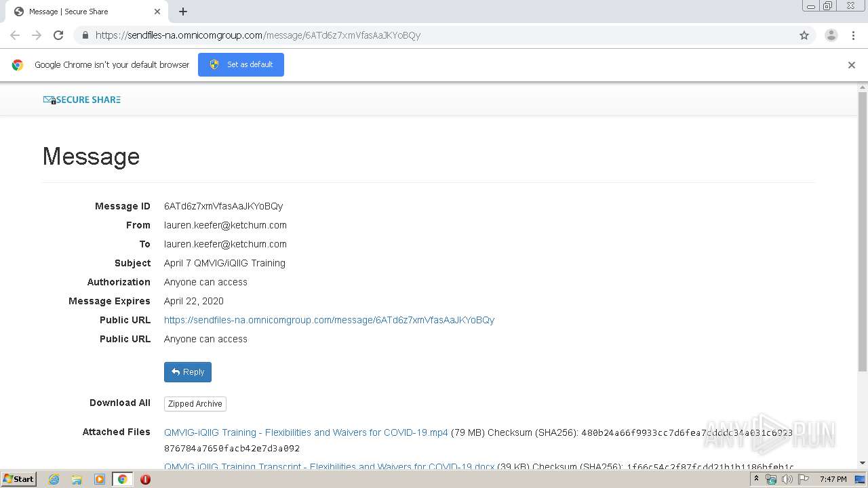Screen dimensions: 868x488
Task: Open a new tab with plus button
Action: [183, 12]
